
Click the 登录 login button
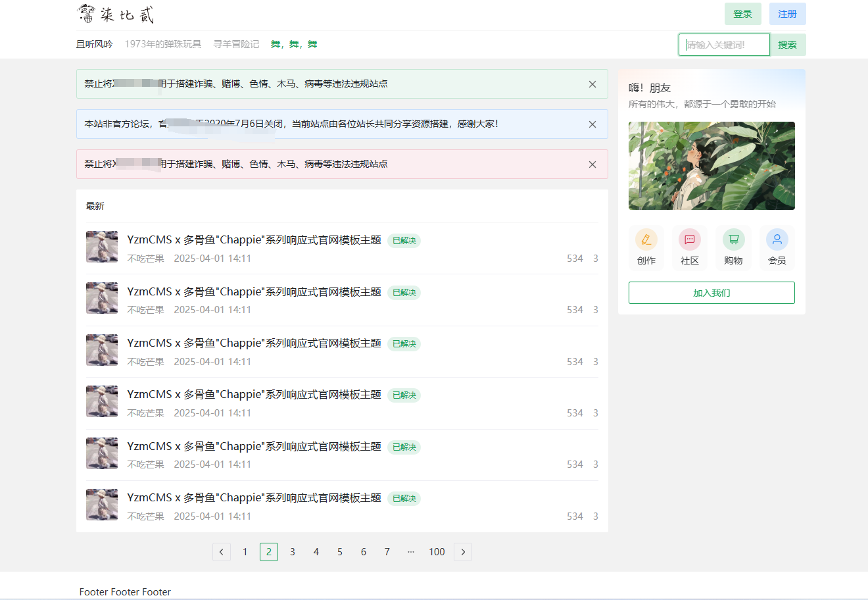point(742,14)
